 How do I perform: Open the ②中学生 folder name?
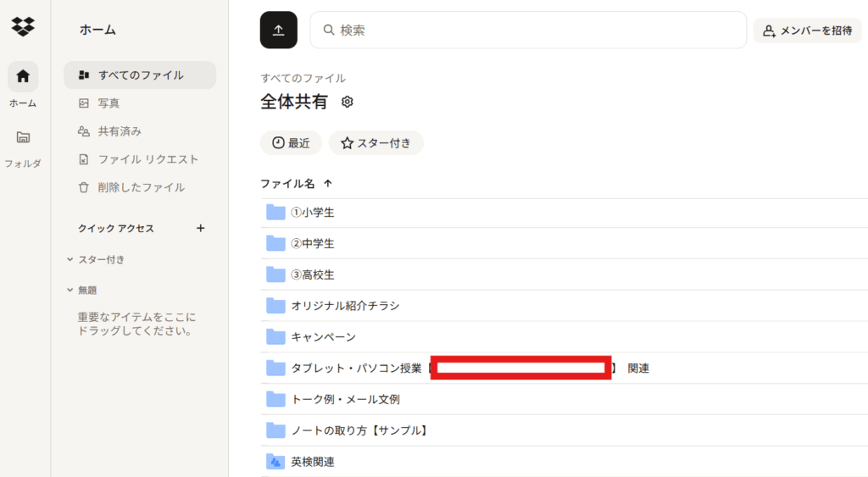click(x=312, y=243)
